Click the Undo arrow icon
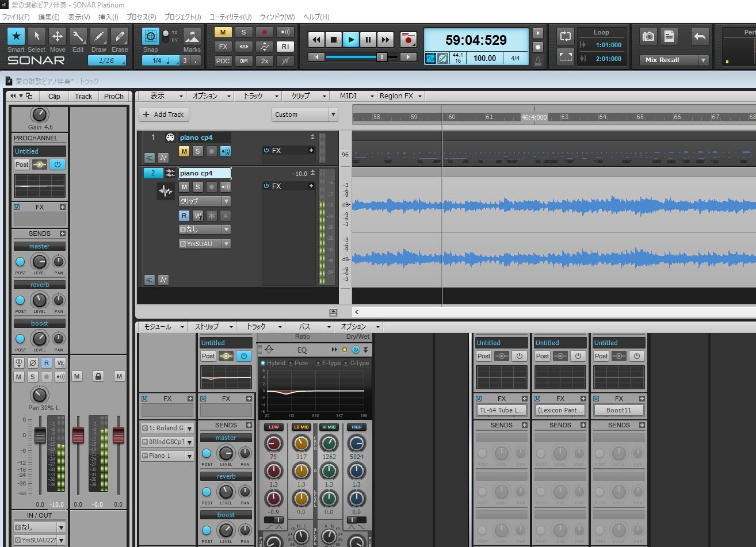This screenshot has width=756, height=547. coord(700,36)
